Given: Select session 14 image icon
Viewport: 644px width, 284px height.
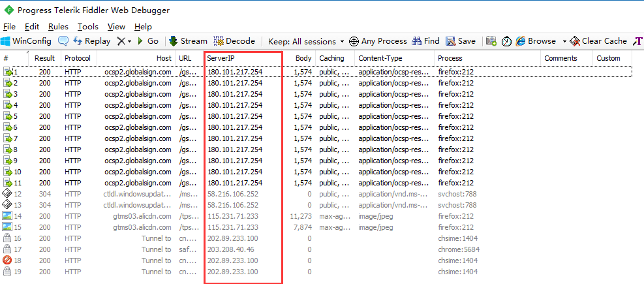Looking at the screenshot, I should [x=8, y=216].
